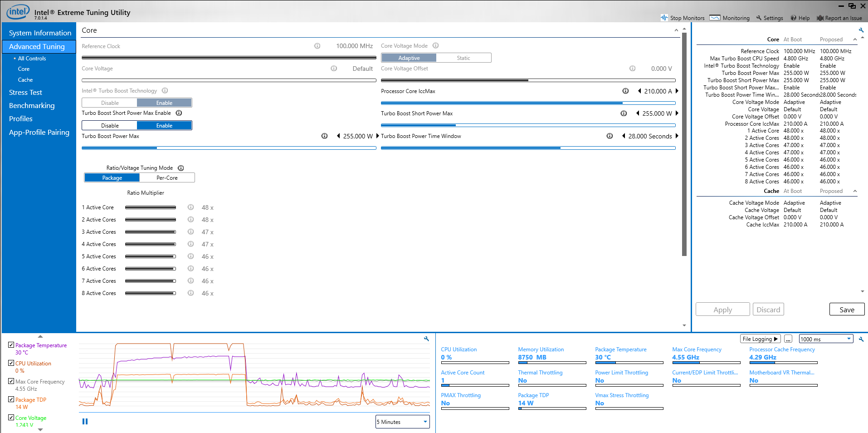The height and width of the screenshot is (433, 868).
Task: Select Cache under Advanced Tuning
Action: [25, 80]
